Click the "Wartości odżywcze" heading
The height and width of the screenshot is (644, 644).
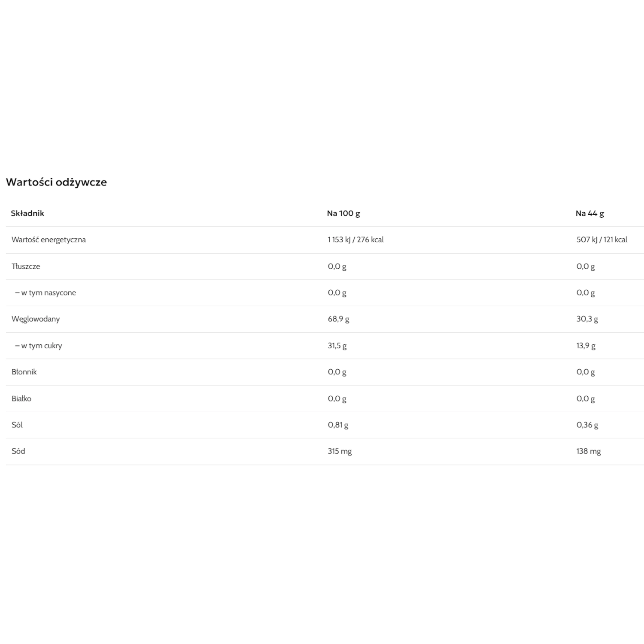56,182
